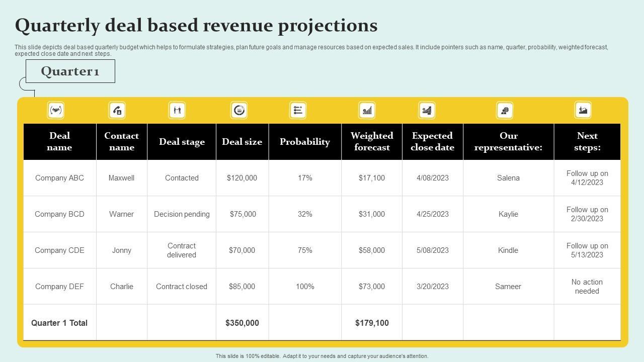Image resolution: width=644 pixels, height=362 pixels.
Task: Click the No action needed cell
Action: pyautogui.click(x=587, y=287)
